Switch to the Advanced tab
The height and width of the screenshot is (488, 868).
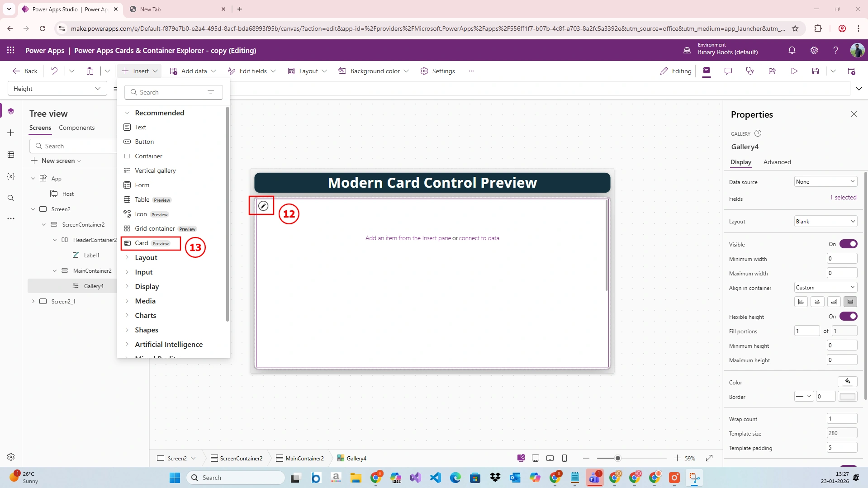pos(777,162)
